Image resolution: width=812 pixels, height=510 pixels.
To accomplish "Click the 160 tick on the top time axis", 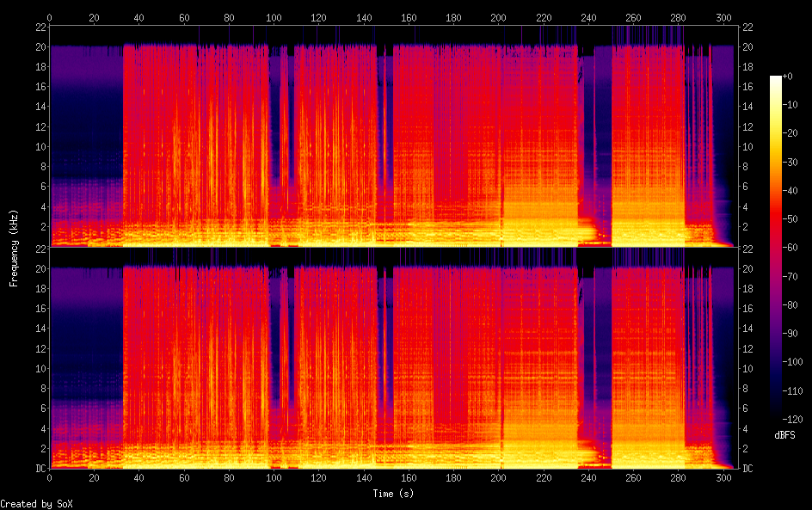I will pyautogui.click(x=409, y=16).
